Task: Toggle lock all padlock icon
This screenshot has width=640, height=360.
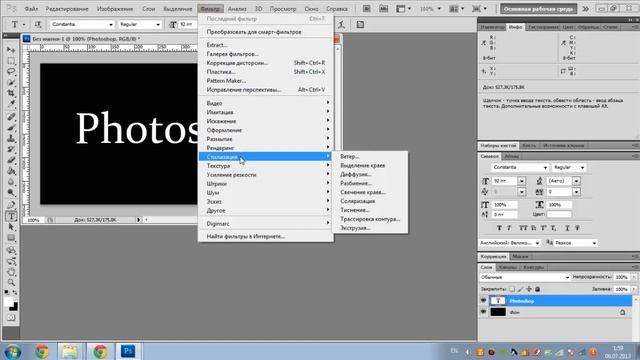Action: coord(538,289)
